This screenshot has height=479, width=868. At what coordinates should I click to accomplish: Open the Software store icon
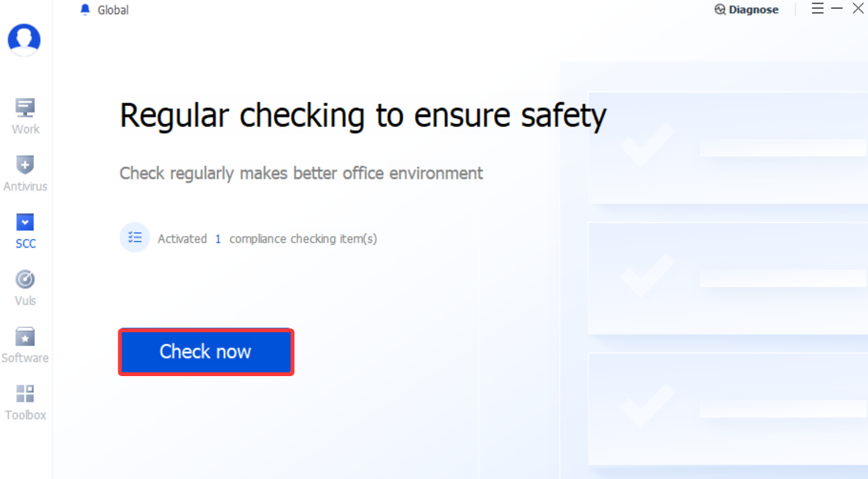[25, 336]
